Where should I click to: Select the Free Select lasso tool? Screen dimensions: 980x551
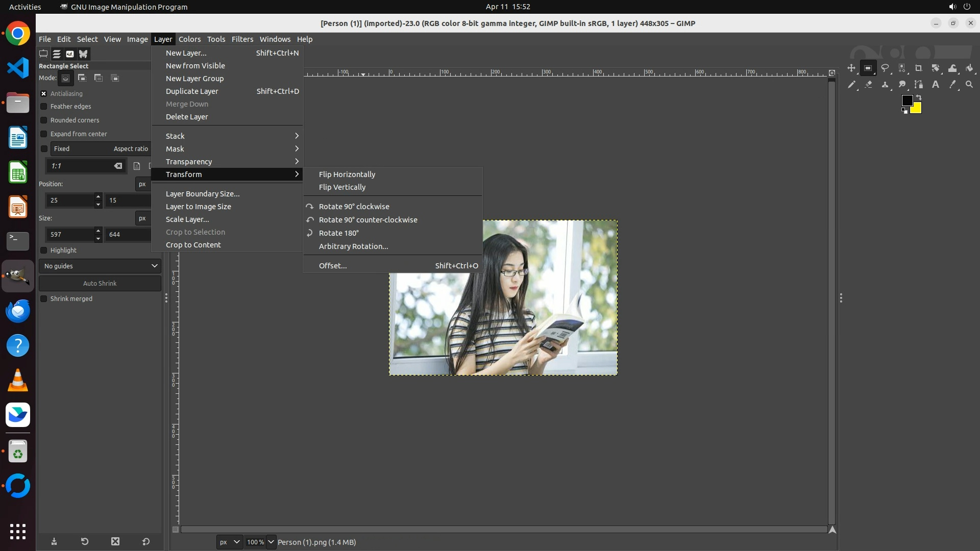click(x=885, y=68)
